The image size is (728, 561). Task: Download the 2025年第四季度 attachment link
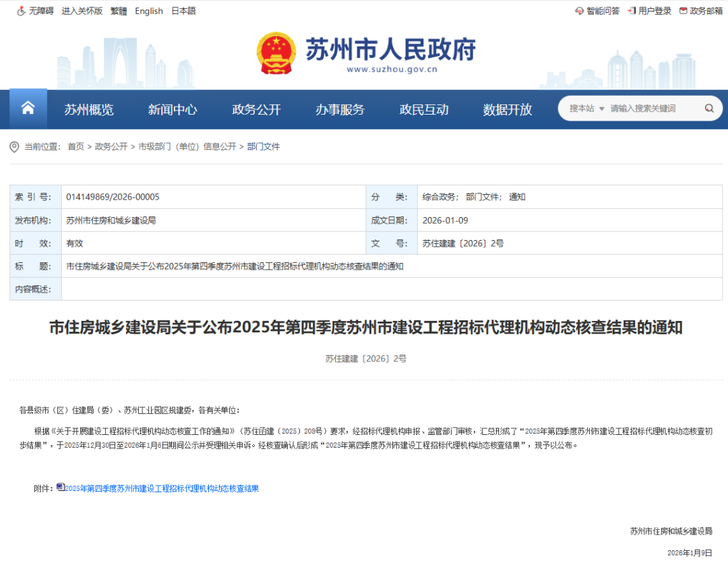(x=162, y=488)
